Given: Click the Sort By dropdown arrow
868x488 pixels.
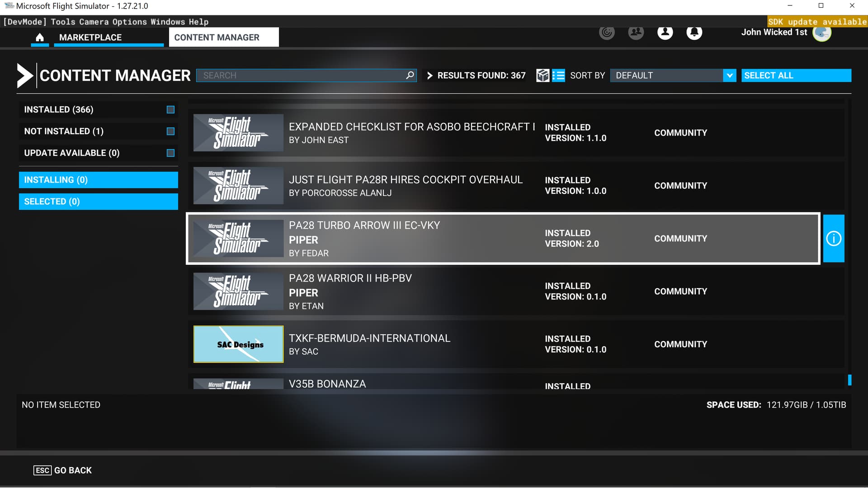Looking at the screenshot, I should pyautogui.click(x=729, y=75).
